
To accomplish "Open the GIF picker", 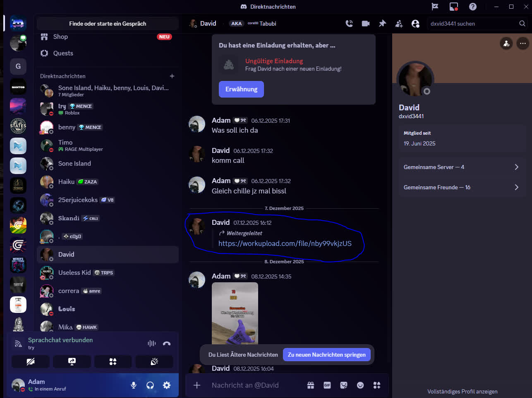I will (327, 385).
